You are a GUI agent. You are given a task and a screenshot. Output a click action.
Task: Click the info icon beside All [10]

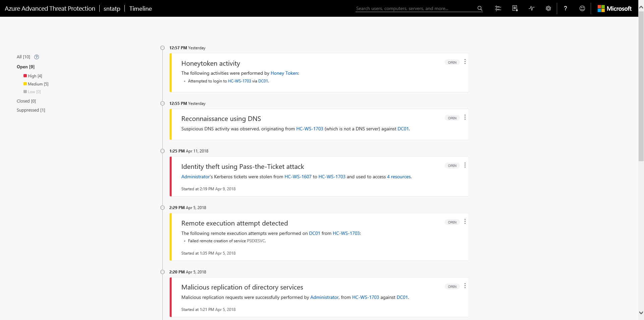pyautogui.click(x=37, y=57)
